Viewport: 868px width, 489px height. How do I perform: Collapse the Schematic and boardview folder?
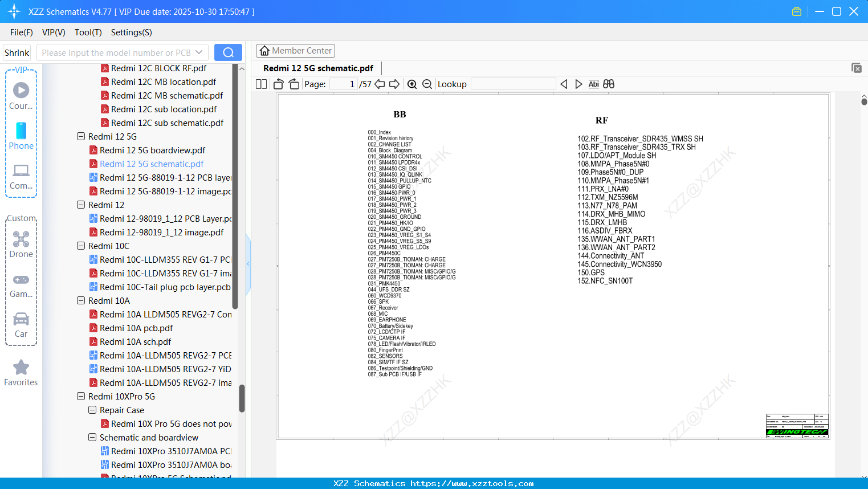coord(92,438)
